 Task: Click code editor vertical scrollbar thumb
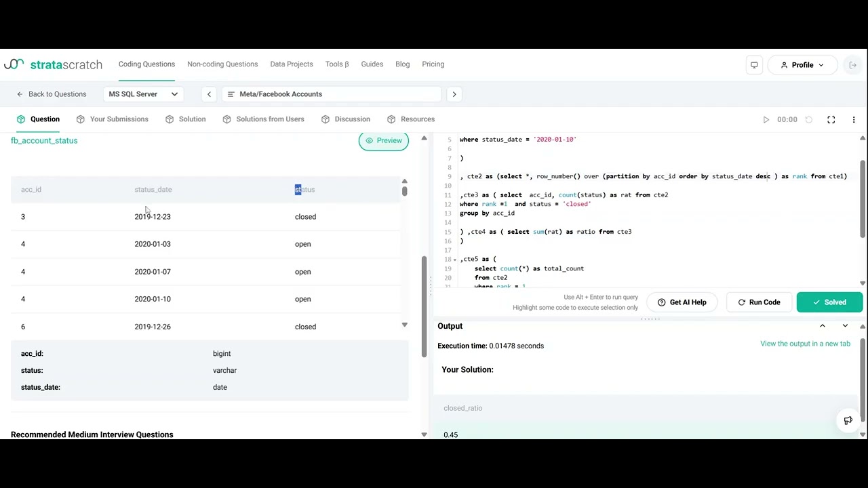pos(863,200)
